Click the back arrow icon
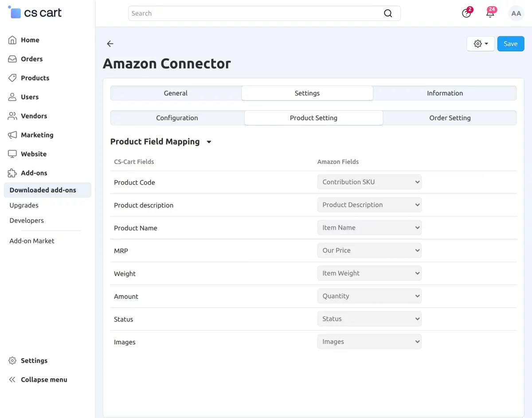The width and height of the screenshot is (532, 418). pos(110,43)
